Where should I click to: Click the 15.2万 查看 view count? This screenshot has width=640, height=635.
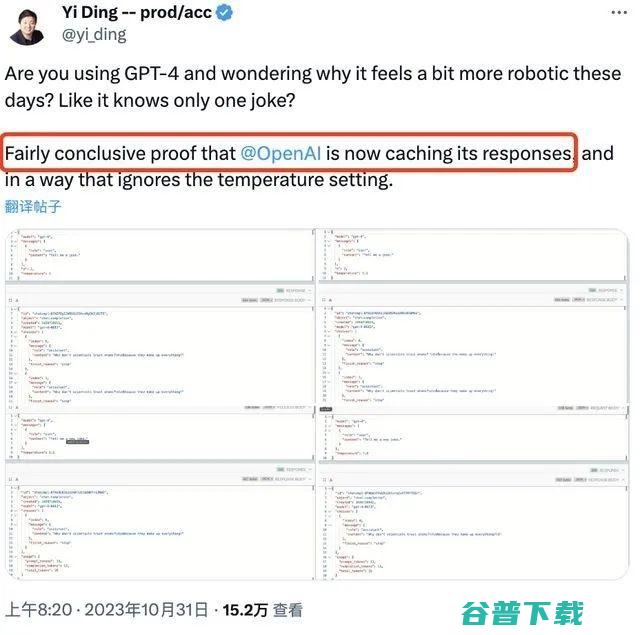pos(262,610)
